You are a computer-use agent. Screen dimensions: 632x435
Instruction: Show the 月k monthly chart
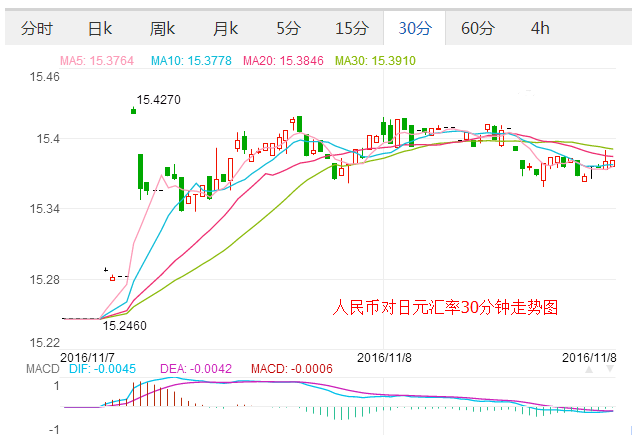(226, 28)
